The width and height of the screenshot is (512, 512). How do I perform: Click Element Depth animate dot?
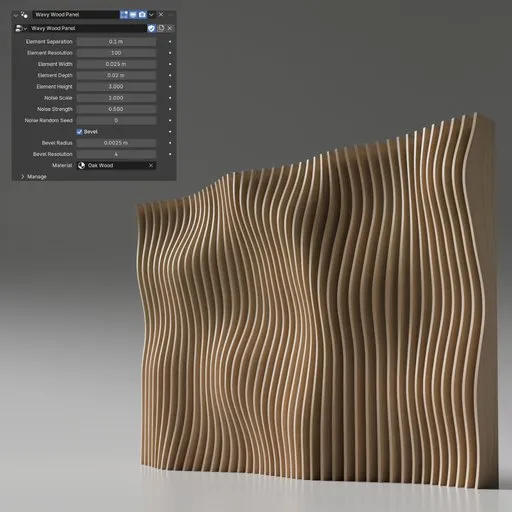[x=170, y=75]
